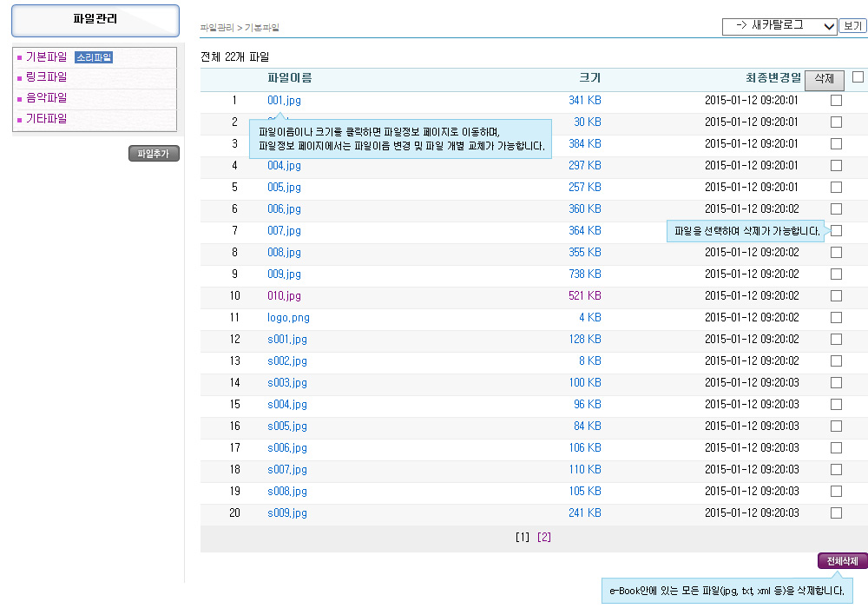Click the logo.png file name
The width and height of the screenshot is (868, 615).
[288, 318]
